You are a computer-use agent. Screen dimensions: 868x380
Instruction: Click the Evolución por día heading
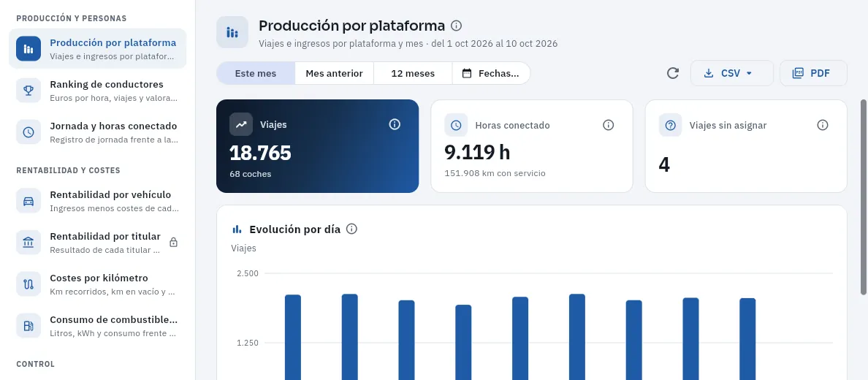(x=295, y=229)
